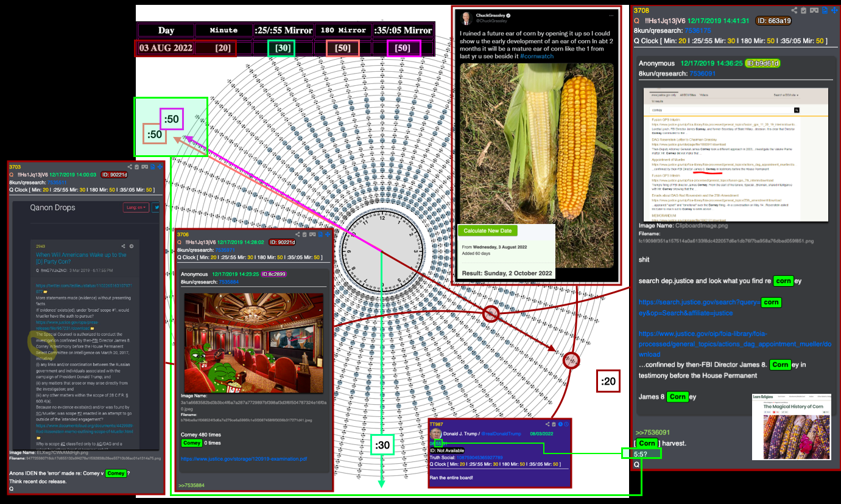Click the clipboard copy icon on post 3706
The image size is (841, 504).
(x=304, y=234)
